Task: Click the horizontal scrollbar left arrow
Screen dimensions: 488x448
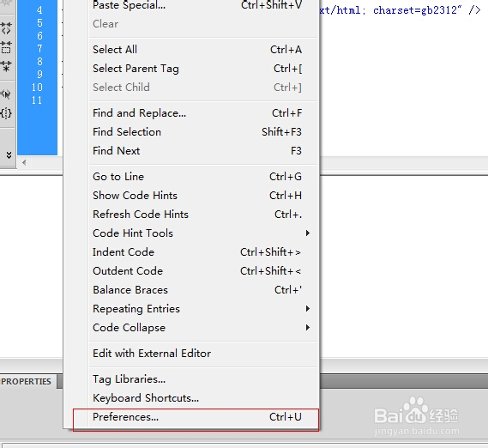Action: (24, 162)
